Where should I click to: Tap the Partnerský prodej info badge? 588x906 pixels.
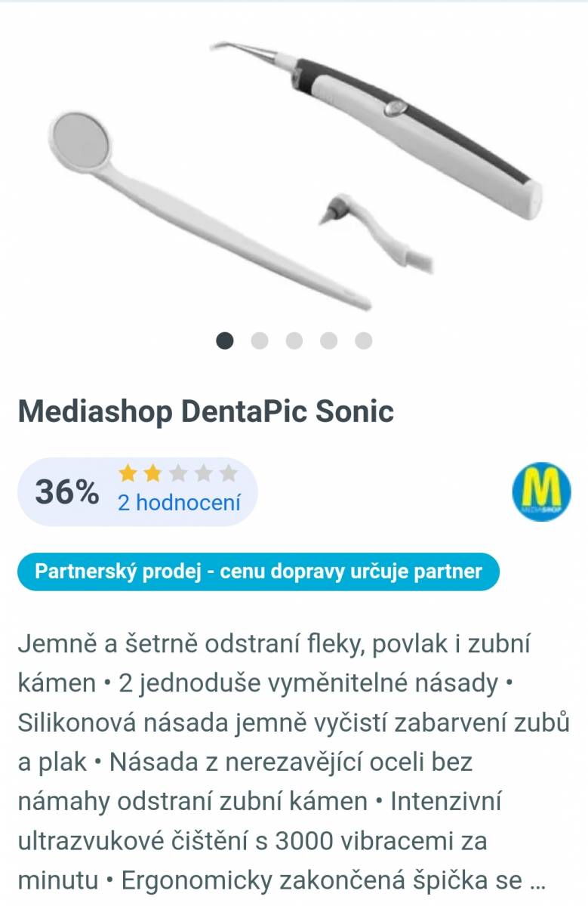[258, 571]
